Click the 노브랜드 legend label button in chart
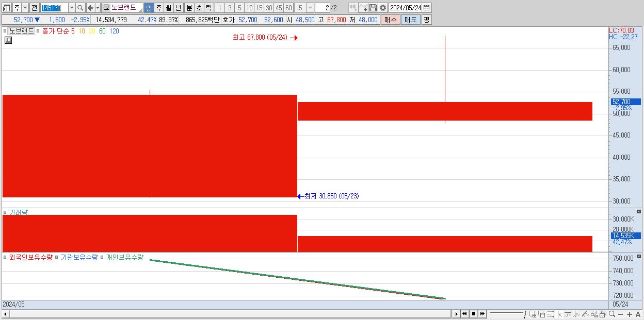The image size is (644, 320). click(x=22, y=31)
